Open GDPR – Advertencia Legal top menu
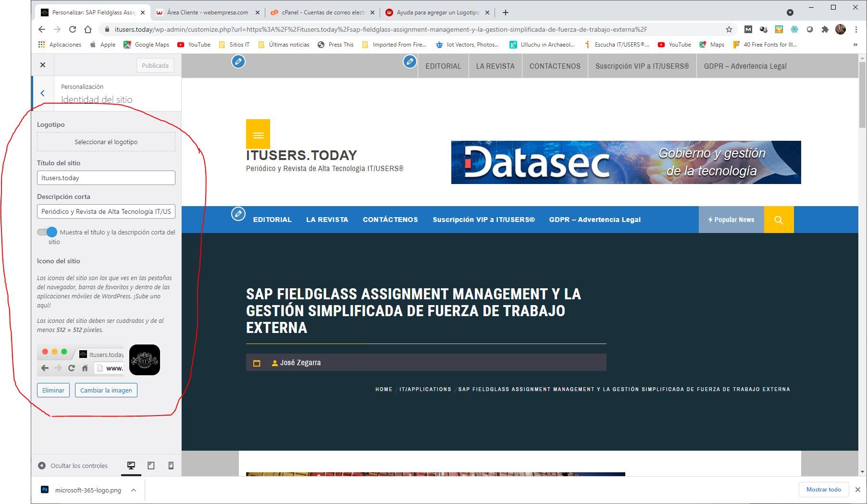 745,66
